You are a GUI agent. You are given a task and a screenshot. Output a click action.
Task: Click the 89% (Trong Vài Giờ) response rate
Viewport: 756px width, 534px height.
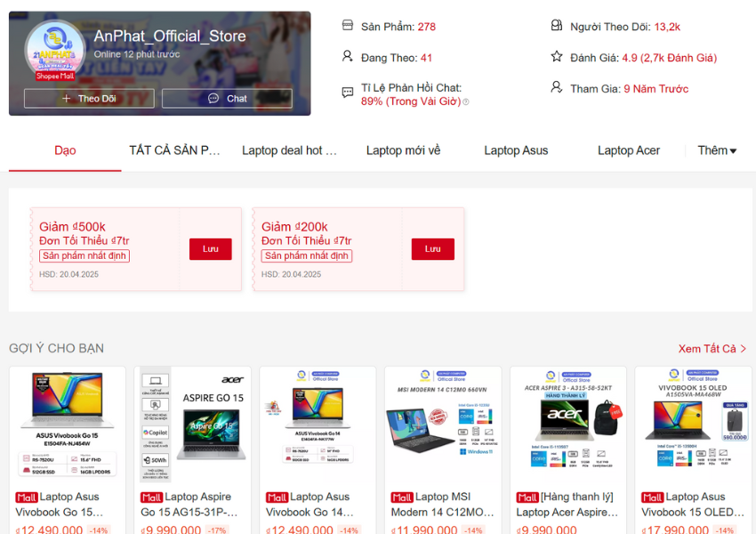click(x=411, y=101)
